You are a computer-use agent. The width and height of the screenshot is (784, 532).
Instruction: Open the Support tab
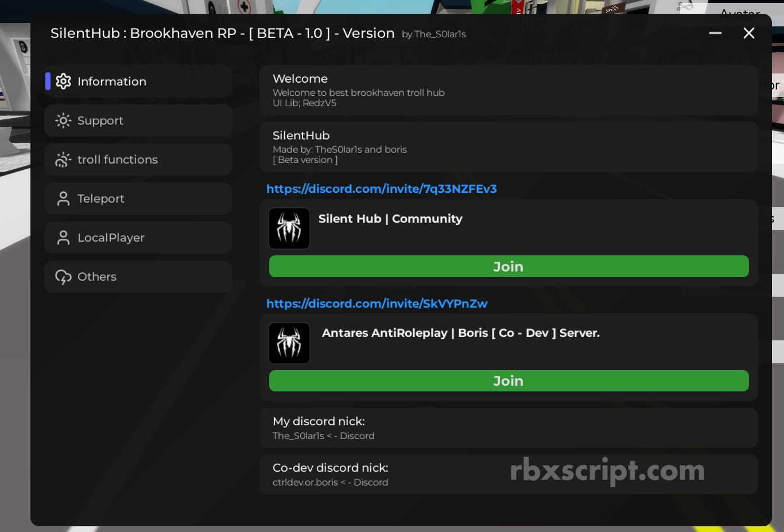(138, 121)
